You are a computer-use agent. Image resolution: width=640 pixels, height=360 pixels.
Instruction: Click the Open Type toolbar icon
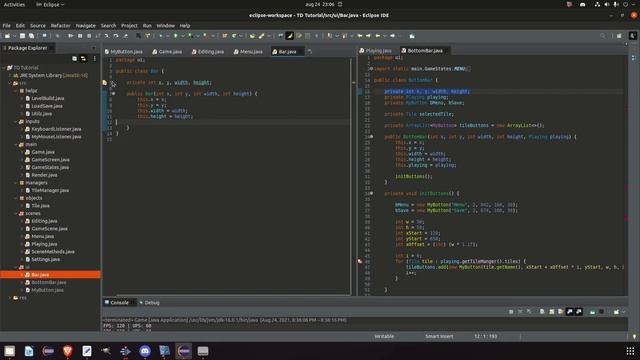pos(252,36)
